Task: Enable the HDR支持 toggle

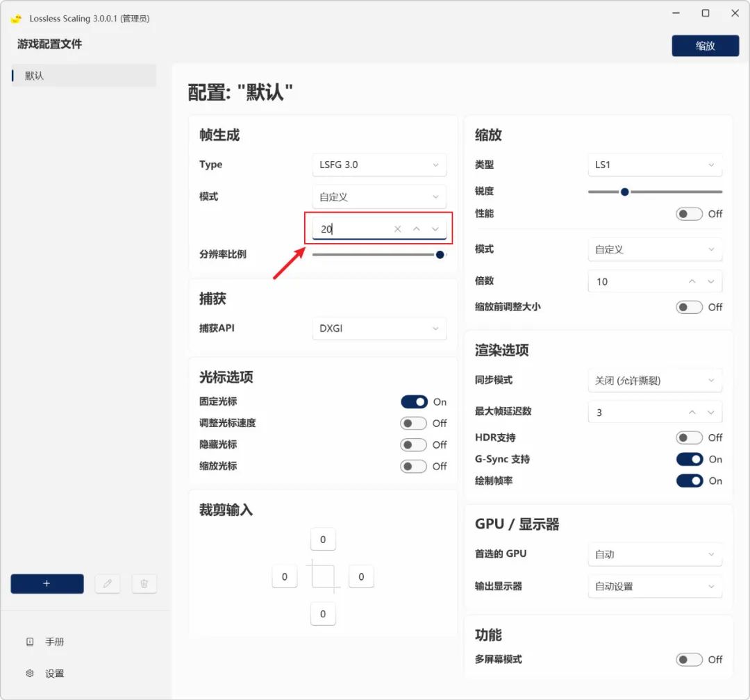Action: click(x=690, y=438)
